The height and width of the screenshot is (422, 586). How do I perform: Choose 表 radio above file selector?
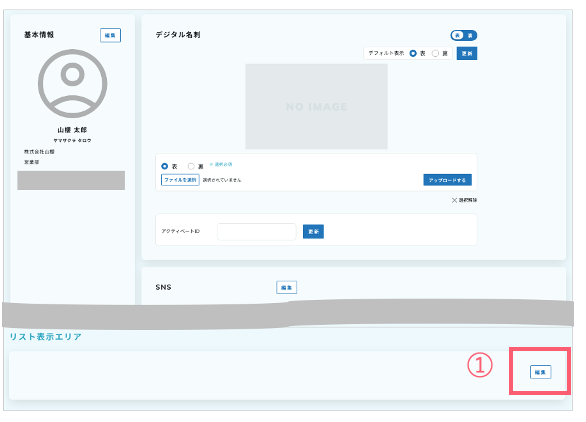coord(164,166)
